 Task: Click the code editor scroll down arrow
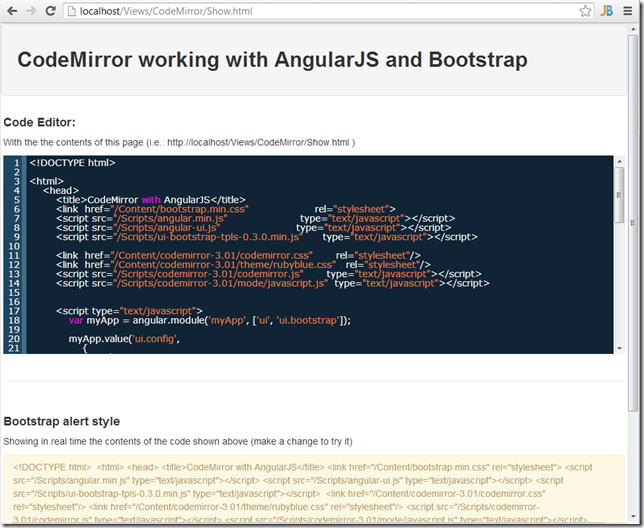click(619, 347)
